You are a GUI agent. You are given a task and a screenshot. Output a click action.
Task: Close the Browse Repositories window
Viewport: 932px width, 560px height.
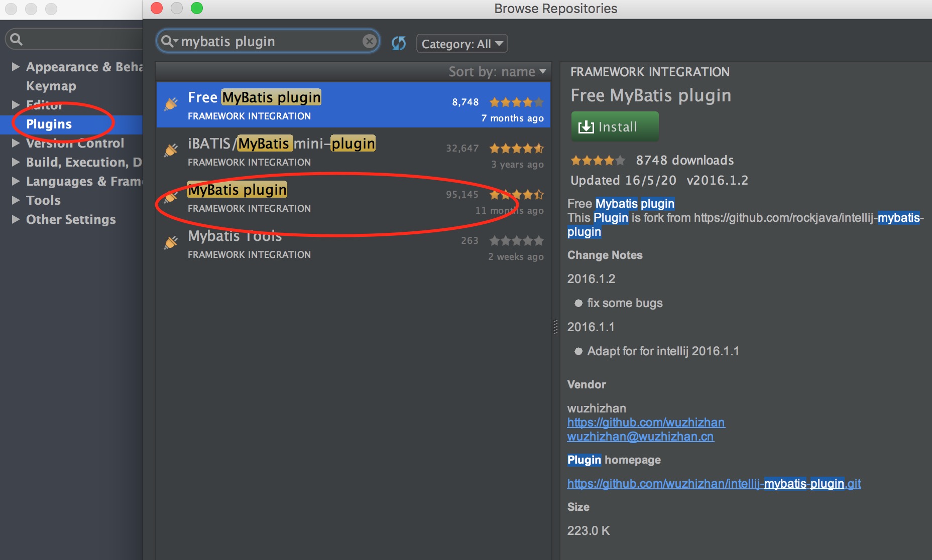(x=157, y=8)
